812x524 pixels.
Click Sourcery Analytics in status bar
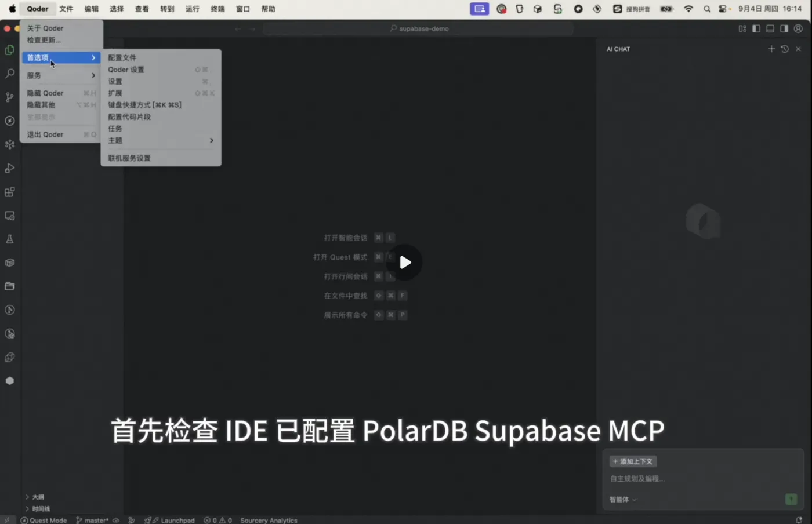[269, 520]
